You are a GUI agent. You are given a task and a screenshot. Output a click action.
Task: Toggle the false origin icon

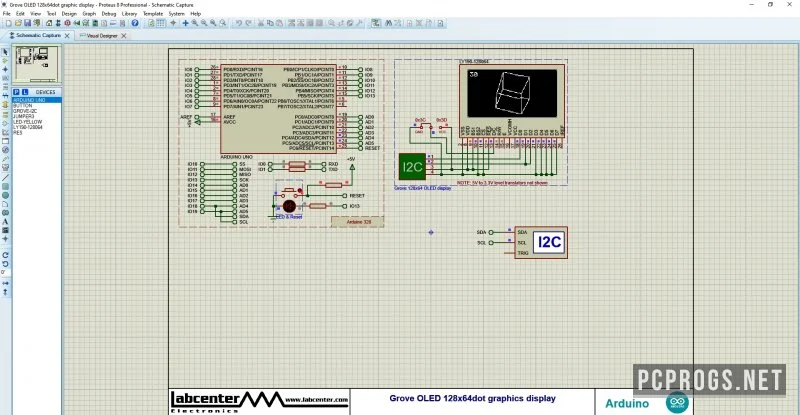point(173,23)
